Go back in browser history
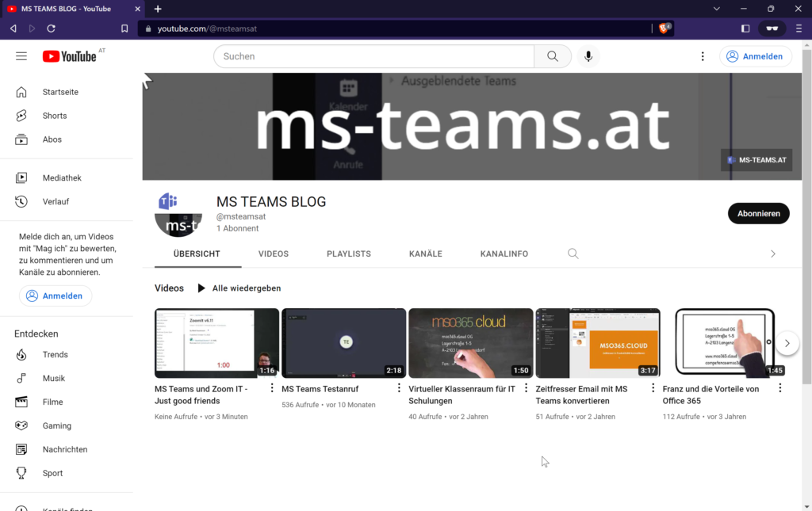 pos(13,29)
